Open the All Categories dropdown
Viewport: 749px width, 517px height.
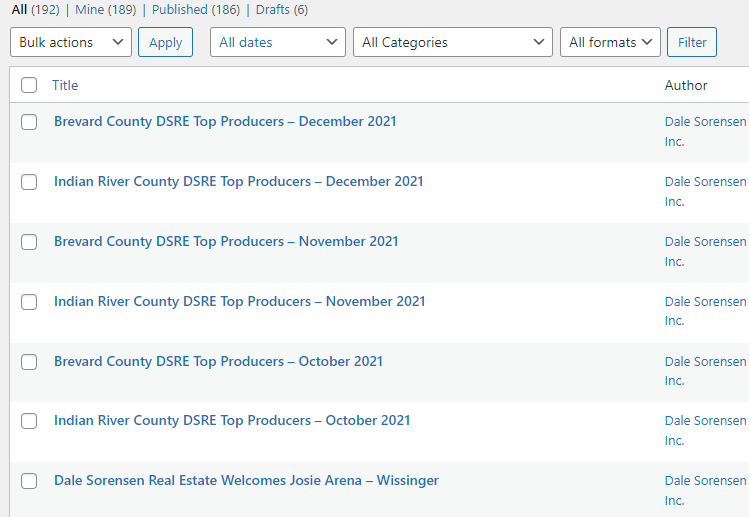(453, 42)
